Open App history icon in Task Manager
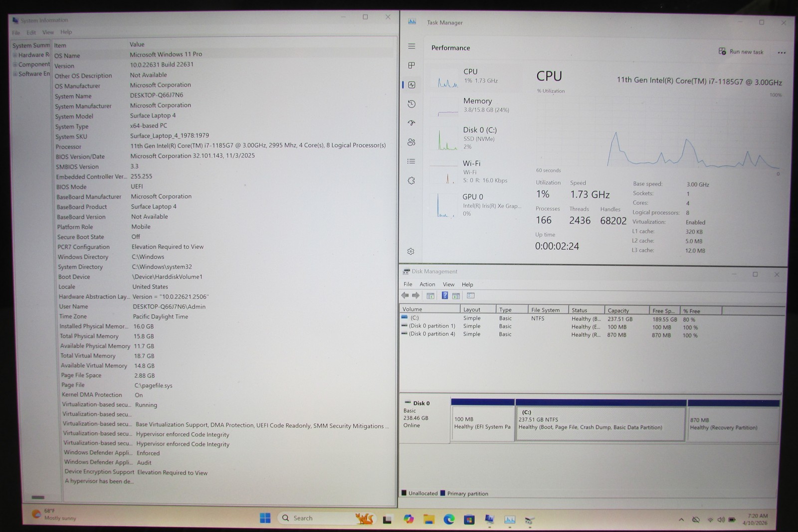 click(411, 104)
